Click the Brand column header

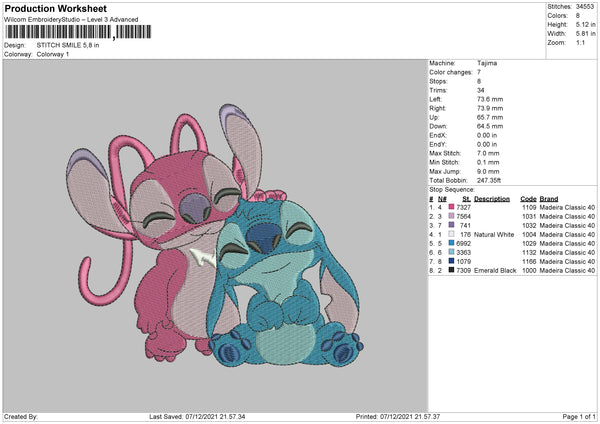550,198
